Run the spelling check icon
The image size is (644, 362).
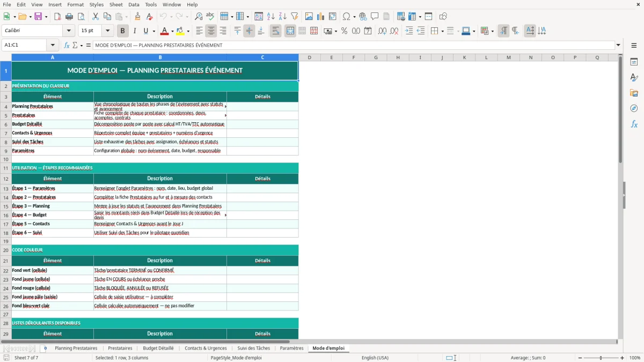[x=210, y=17]
